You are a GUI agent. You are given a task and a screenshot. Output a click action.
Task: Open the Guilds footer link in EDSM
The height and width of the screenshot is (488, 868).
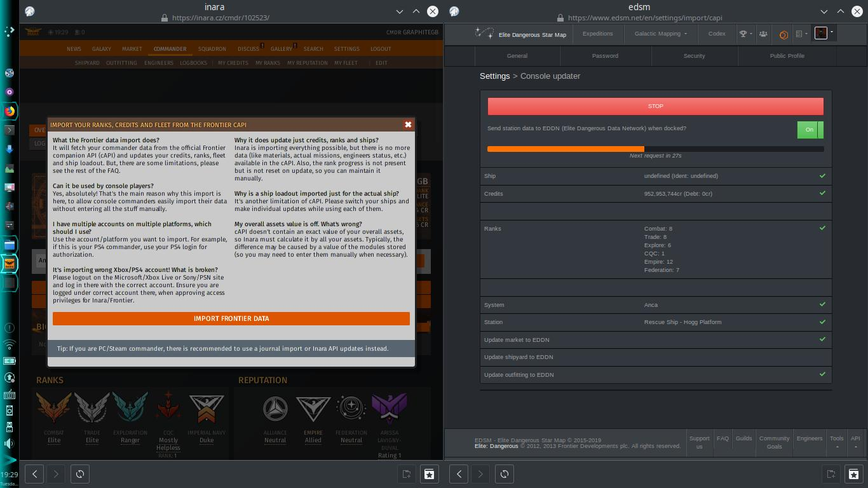point(744,438)
